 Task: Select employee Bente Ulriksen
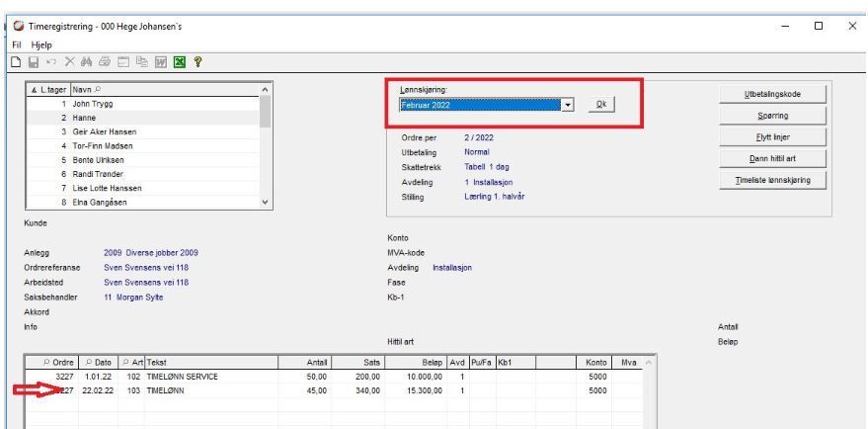(143, 160)
